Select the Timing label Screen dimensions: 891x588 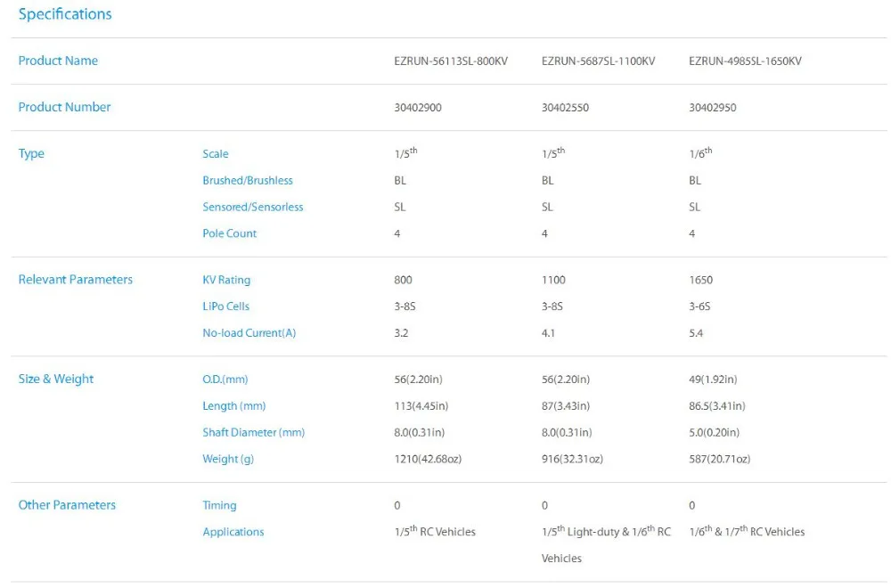tap(219, 506)
